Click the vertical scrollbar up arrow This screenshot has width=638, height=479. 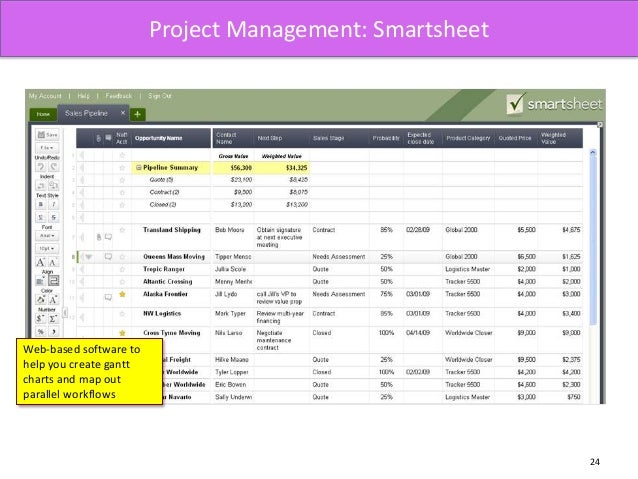593,152
